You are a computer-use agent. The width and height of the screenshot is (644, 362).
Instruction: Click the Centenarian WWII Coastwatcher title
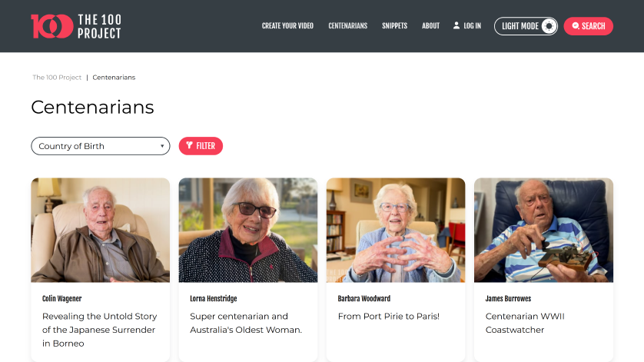(x=525, y=323)
